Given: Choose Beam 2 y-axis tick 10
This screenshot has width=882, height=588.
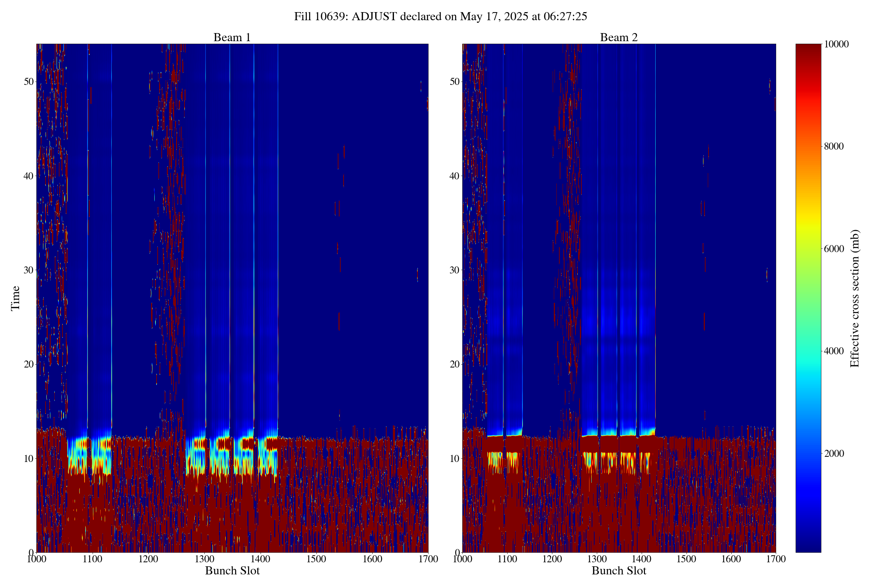Looking at the screenshot, I should (x=455, y=458).
